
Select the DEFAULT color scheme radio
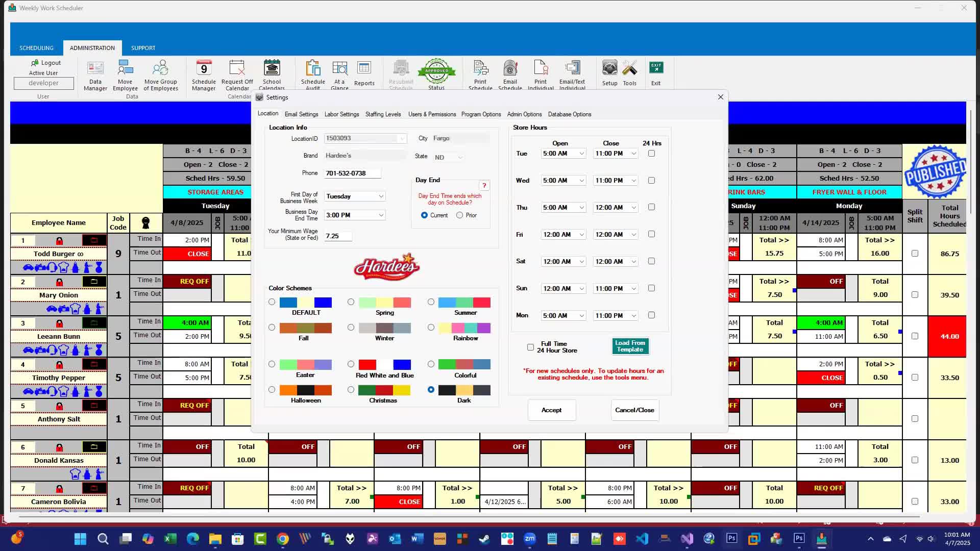(272, 302)
